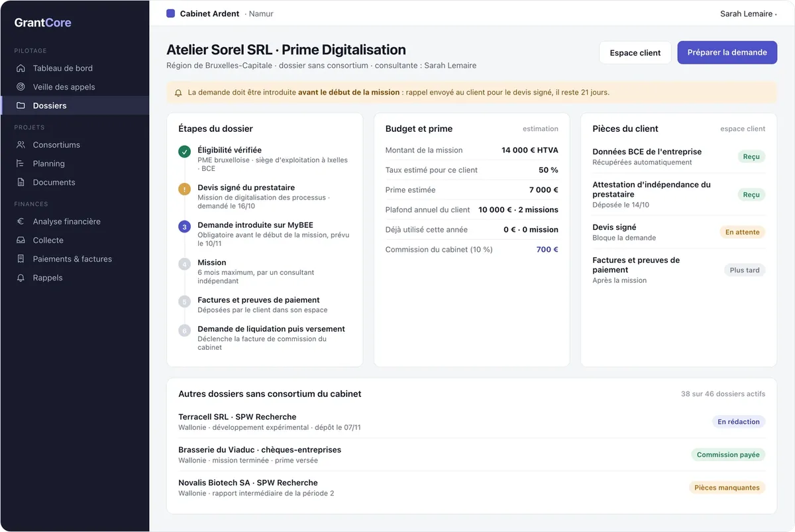The width and height of the screenshot is (795, 532).
Task: Click the bell icon in the yellow alert banner
Action: click(178, 93)
